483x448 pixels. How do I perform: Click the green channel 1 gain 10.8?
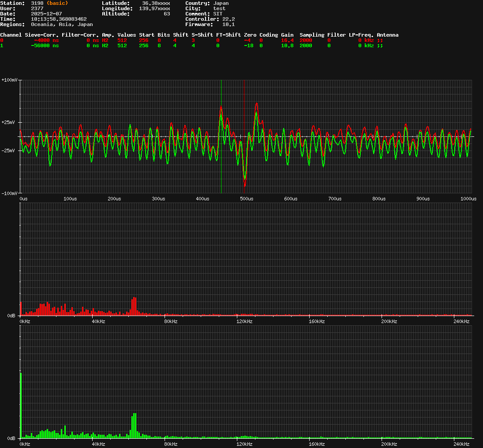click(x=287, y=45)
